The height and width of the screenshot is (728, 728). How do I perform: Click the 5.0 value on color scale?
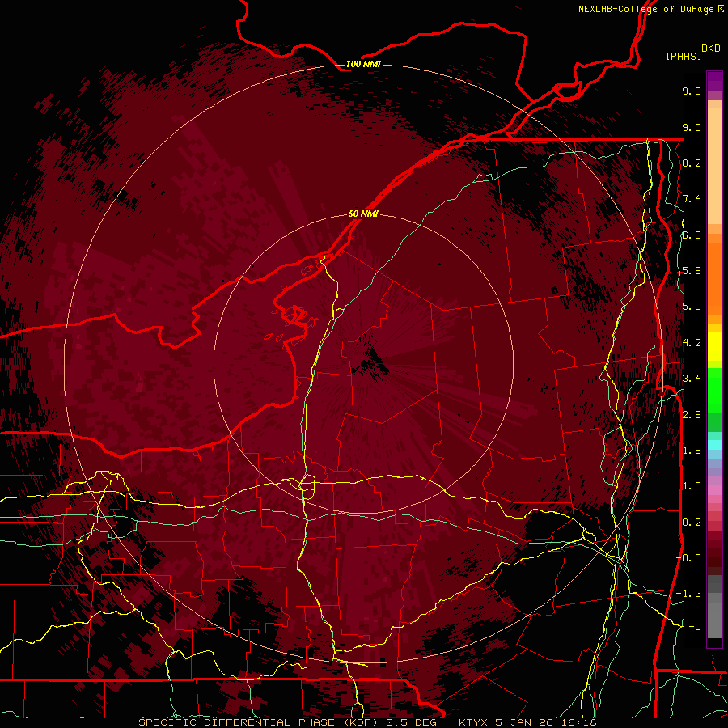(692, 307)
